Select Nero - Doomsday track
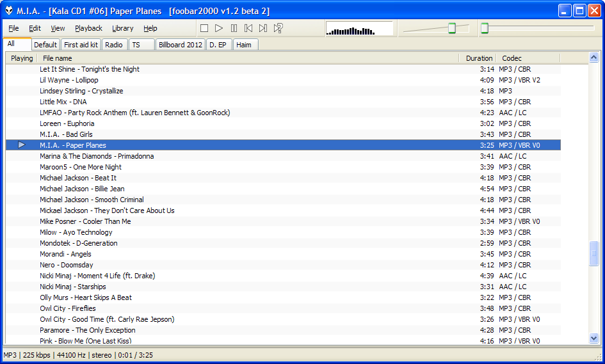The image size is (605, 364). point(283,265)
